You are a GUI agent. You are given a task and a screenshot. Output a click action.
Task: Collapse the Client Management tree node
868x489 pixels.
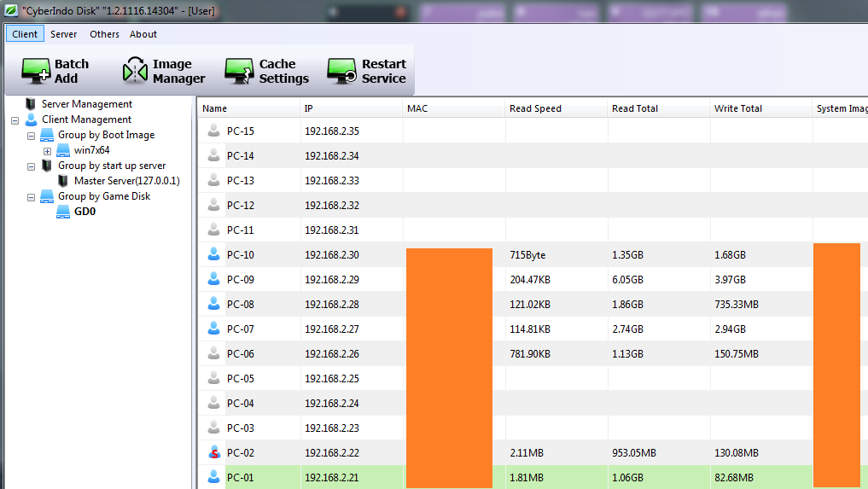click(x=15, y=120)
